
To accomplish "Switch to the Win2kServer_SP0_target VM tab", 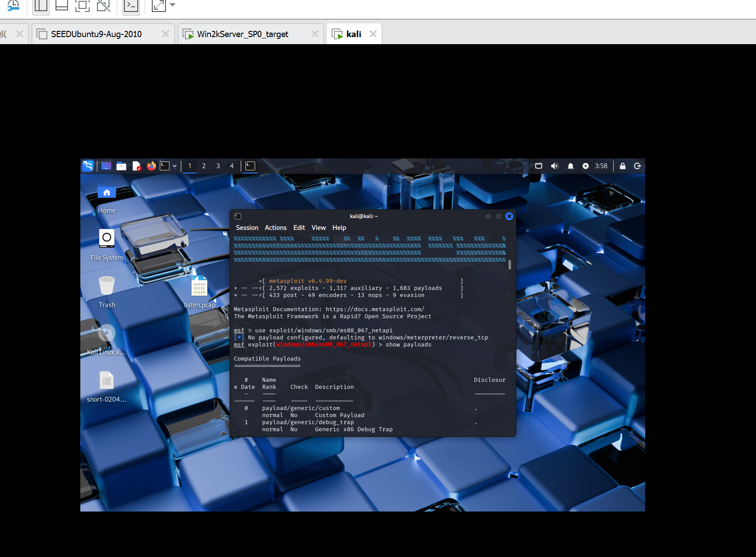I will (243, 34).
